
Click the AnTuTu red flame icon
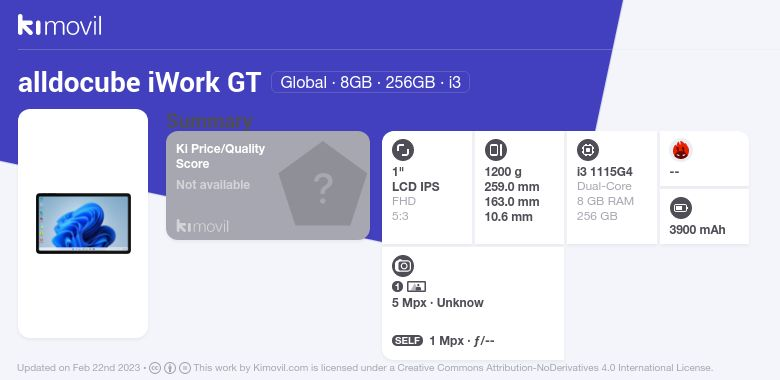[681, 150]
